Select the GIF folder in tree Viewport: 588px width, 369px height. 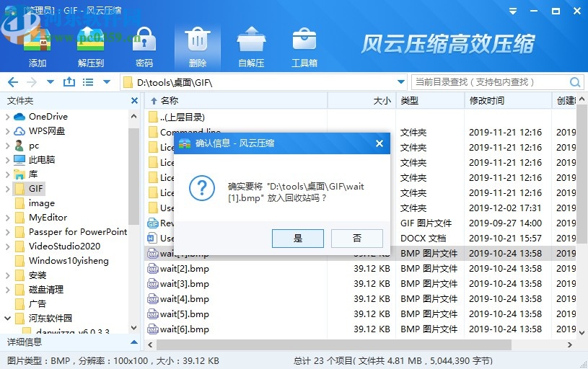click(x=30, y=188)
